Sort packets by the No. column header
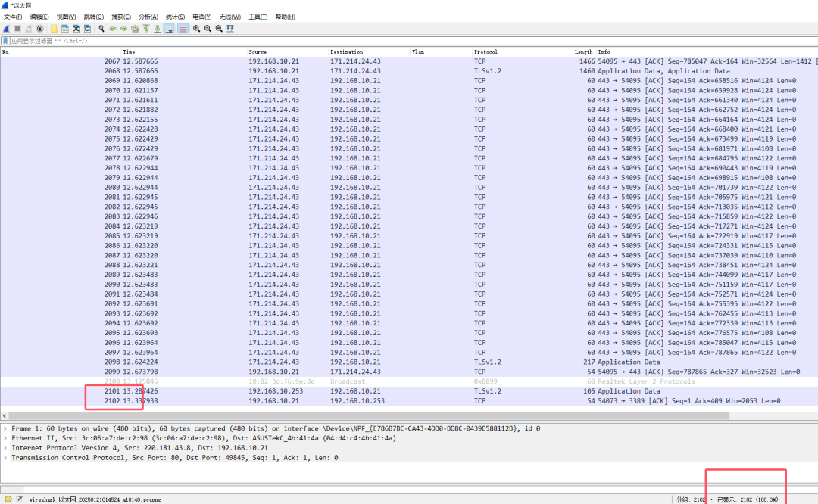The width and height of the screenshot is (818, 504). [x=61, y=52]
